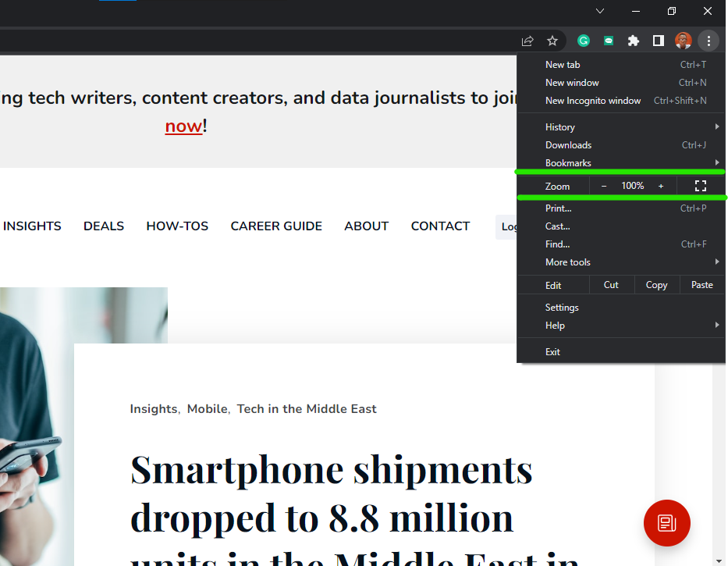Click the article image of hand holding phone
This screenshot has width=728, height=566.
coord(37,426)
